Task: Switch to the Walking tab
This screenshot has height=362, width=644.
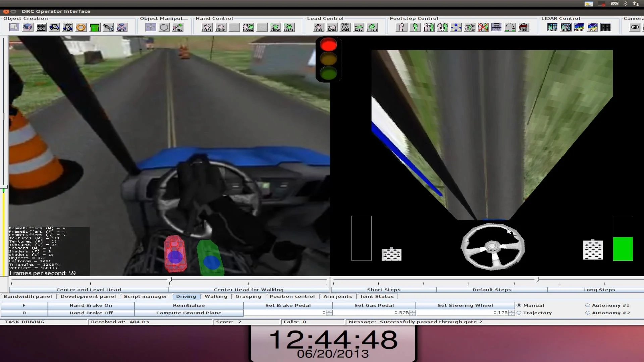Action: [216, 296]
